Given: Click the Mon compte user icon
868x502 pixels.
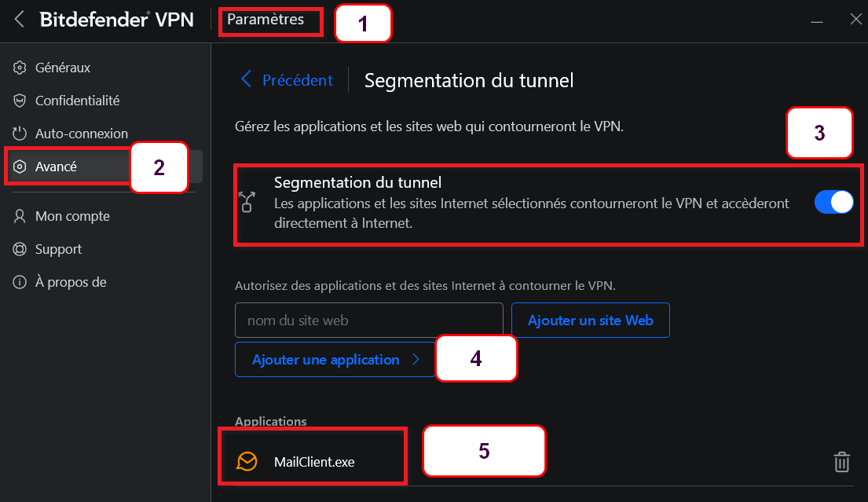Looking at the screenshot, I should tap(20, 216).
